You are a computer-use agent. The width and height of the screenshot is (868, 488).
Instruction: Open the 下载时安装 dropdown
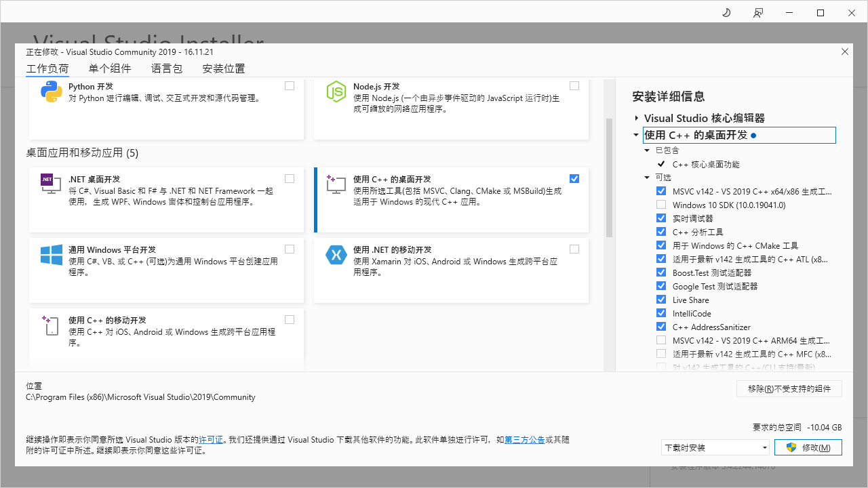click(715, 447)
